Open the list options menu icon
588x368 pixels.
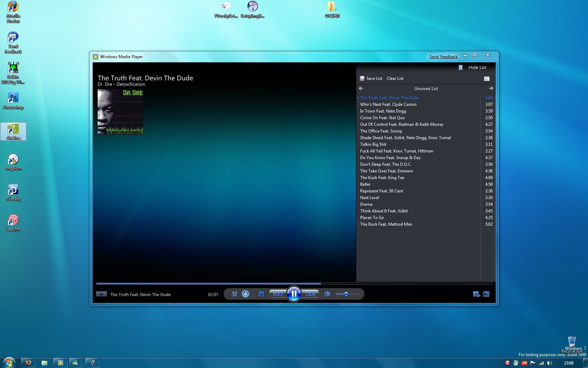(487, 79)
